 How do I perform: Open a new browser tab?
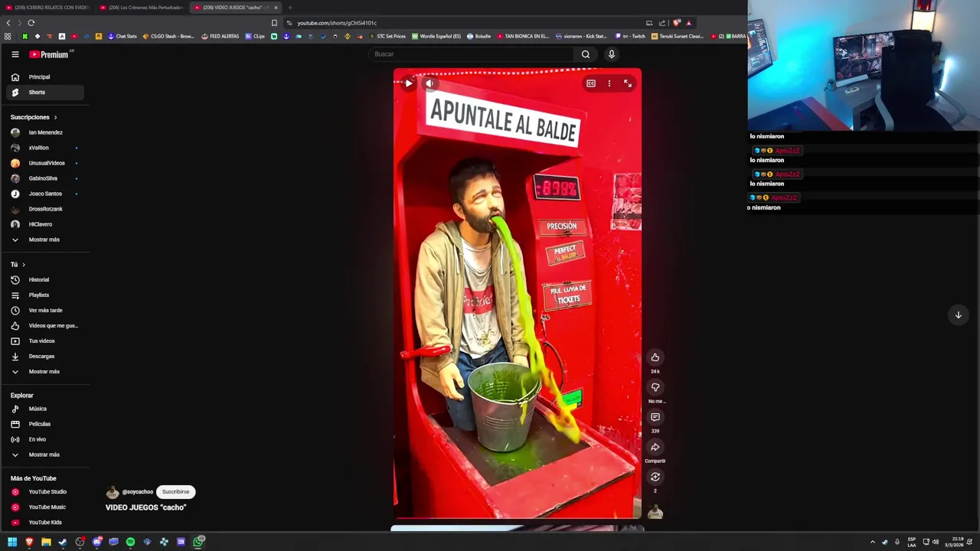tap(290, 8)
